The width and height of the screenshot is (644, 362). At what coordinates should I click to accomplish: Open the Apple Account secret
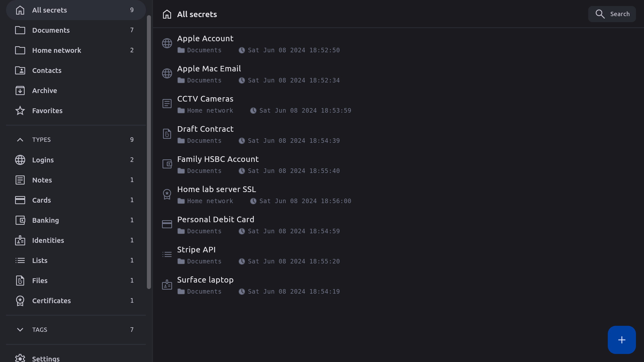205,39
